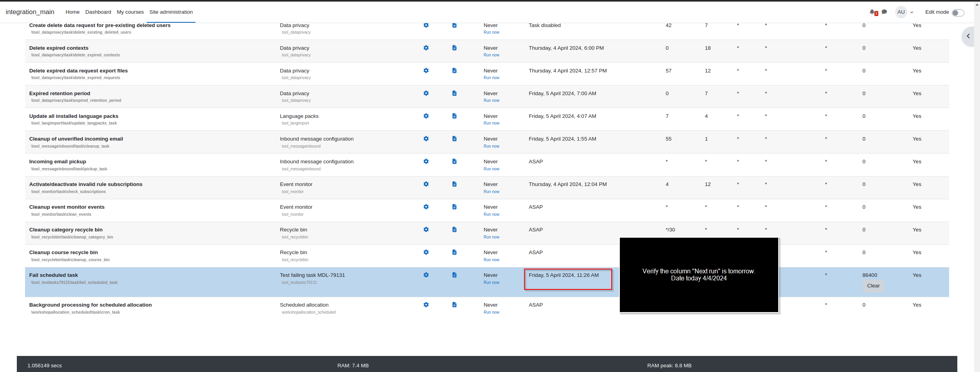980x372 pixels.
Task: Open logs icon for Fail scheduled task
Action: click(x=454, y=275)
